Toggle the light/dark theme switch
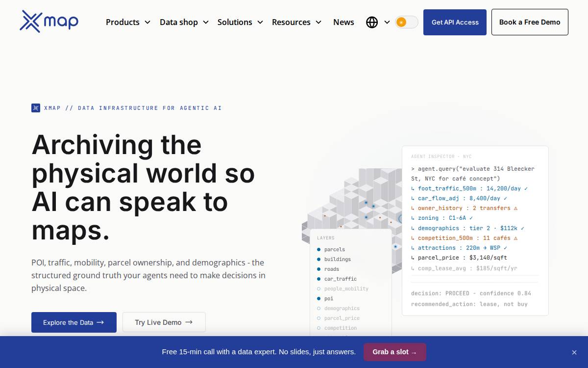The width and height of the screenshot is (588, 368). tap(407, 22)
